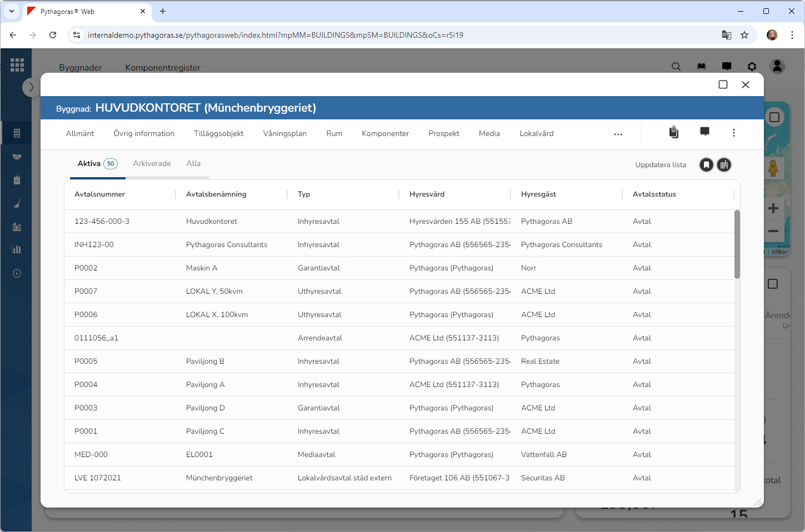Open the comments icon in building dialog
The width and height of the screenshot is (805, 532).
click(704, 132)
